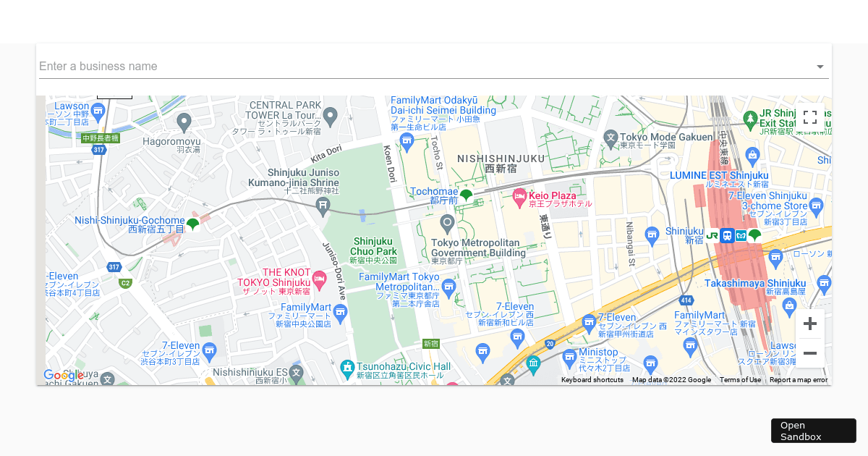Select the Tochomae station marker
This screenshot has height=456, width=868.
[467, 195]
